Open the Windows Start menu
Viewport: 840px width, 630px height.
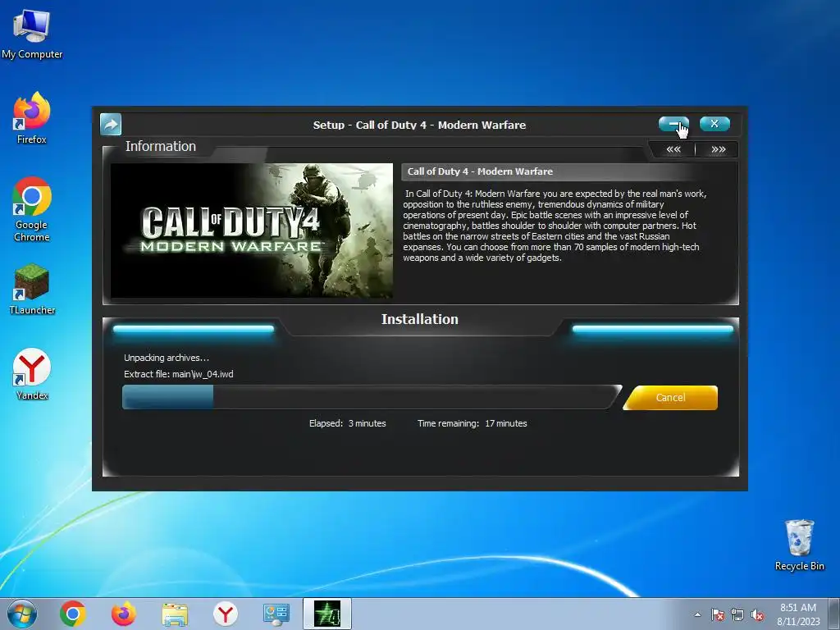21,614
